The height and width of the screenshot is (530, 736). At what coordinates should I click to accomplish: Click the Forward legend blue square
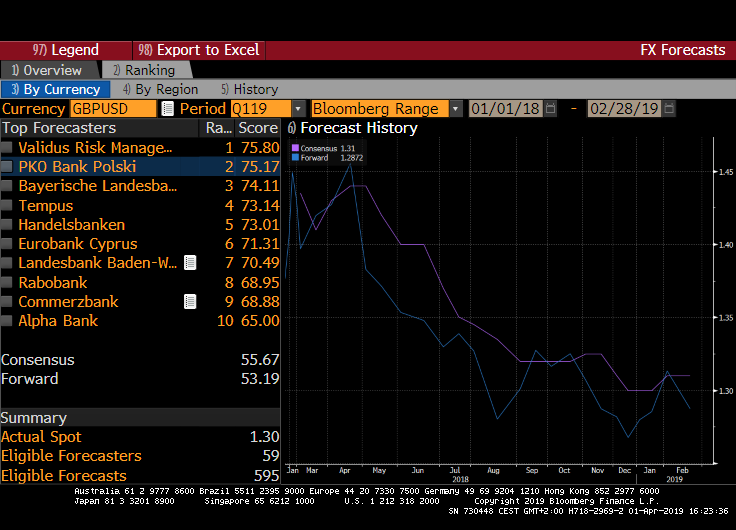296,157
